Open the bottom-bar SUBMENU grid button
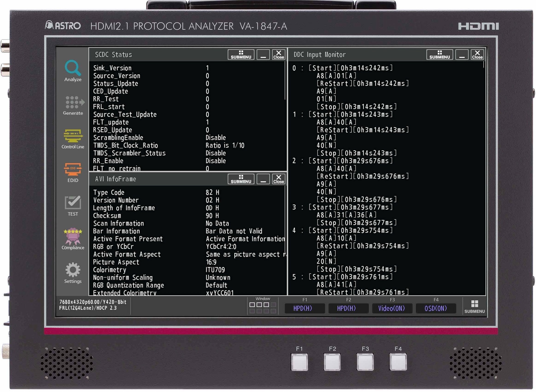Screen dimensions: 536x392 point(474,306)
